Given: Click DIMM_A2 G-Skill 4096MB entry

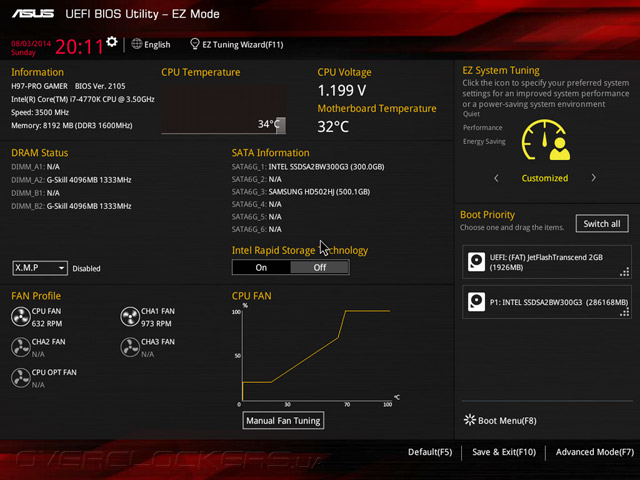Looking at the screenshot, I should tap(71, 180).
